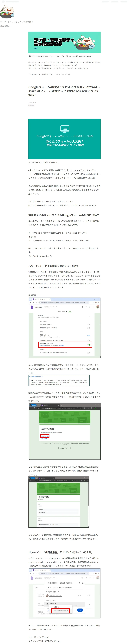Click 前の回答を表示 link in the submission screenshot

point(45,436)
